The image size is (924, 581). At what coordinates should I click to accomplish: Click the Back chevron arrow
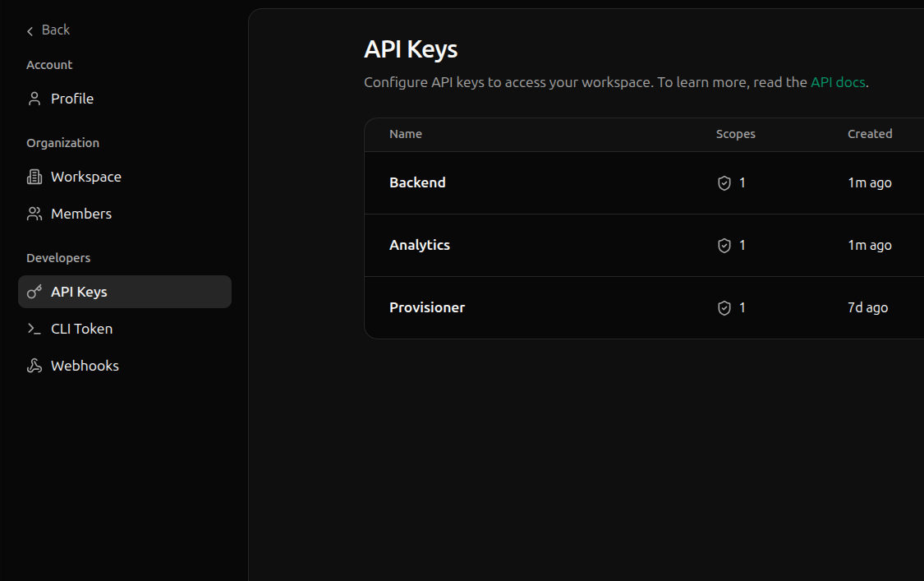(x=30, y=31)
